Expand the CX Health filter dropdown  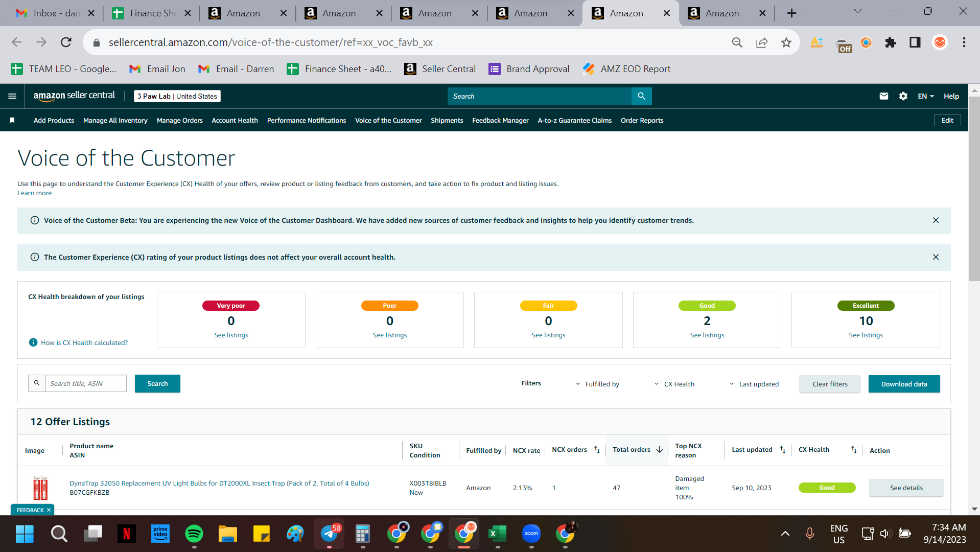(x=673, y=384)
